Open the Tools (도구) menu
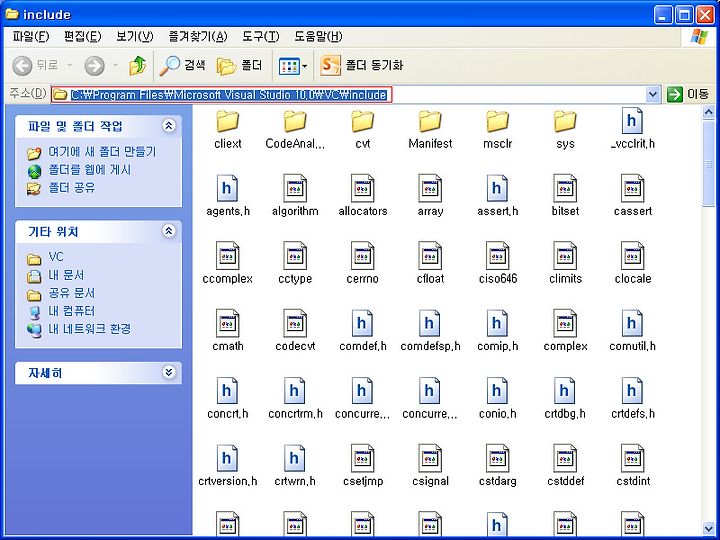 click(x=260, y=36)
